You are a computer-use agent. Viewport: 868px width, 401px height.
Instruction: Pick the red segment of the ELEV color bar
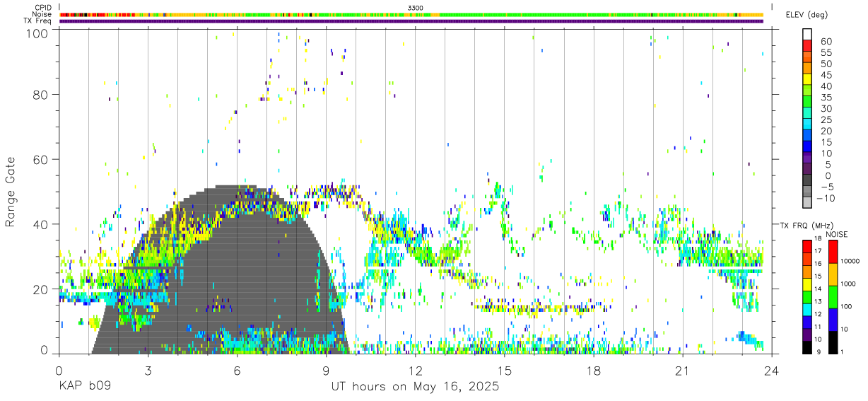tap(807, 45)
